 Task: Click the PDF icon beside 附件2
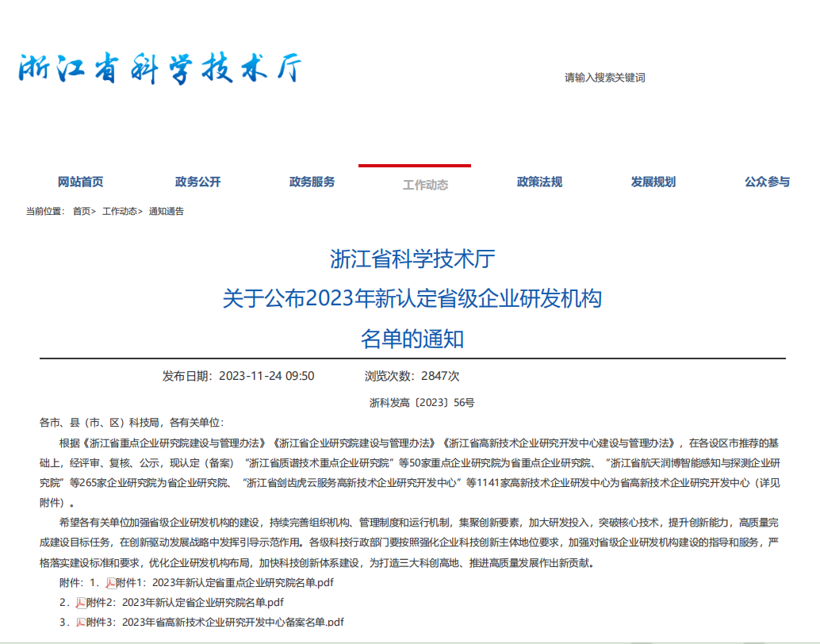pos(81,603)
